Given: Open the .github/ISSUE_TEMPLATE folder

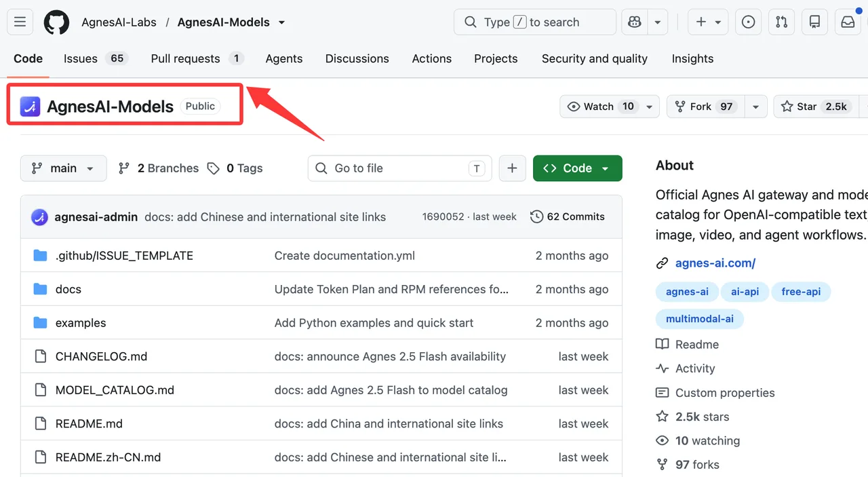Looking at the screenshot, I should pyautogui.click(x=124, y=256).
